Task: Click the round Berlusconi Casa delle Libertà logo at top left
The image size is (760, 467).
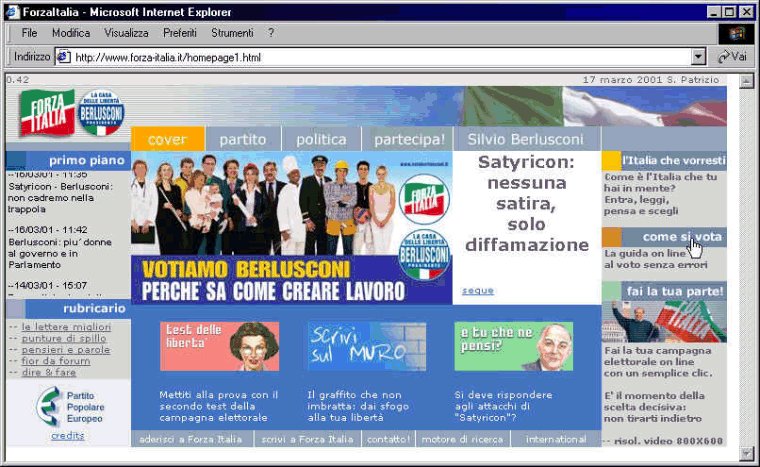Action: [x=101, y=113]
